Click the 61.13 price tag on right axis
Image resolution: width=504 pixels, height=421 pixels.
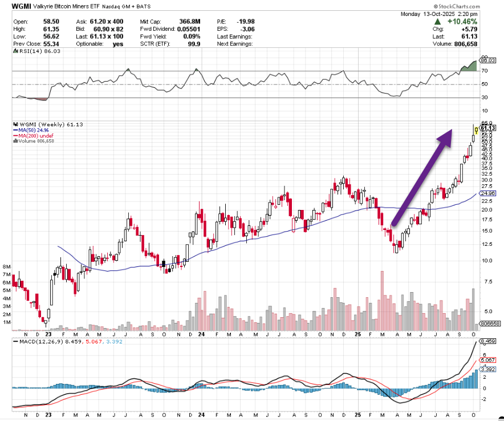click(487, 128)
